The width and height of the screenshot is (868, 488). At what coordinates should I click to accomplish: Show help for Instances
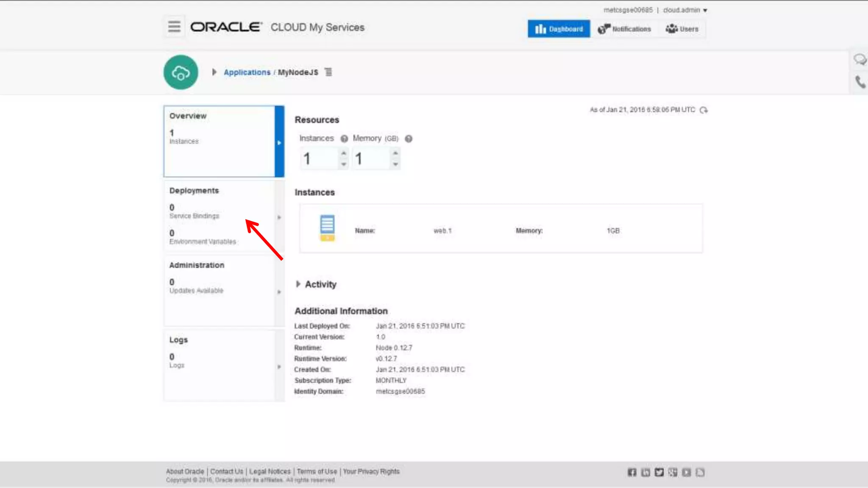click(x=344, y=139)
